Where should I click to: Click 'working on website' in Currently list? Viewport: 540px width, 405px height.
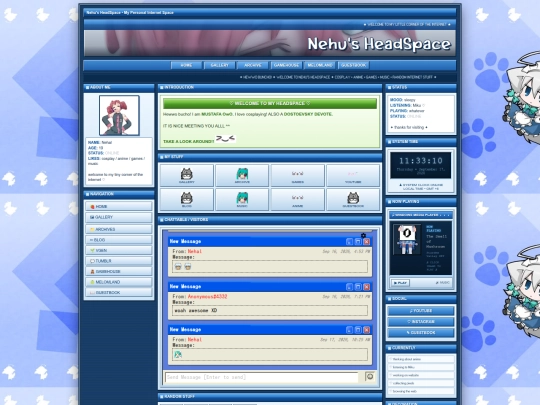421,375
